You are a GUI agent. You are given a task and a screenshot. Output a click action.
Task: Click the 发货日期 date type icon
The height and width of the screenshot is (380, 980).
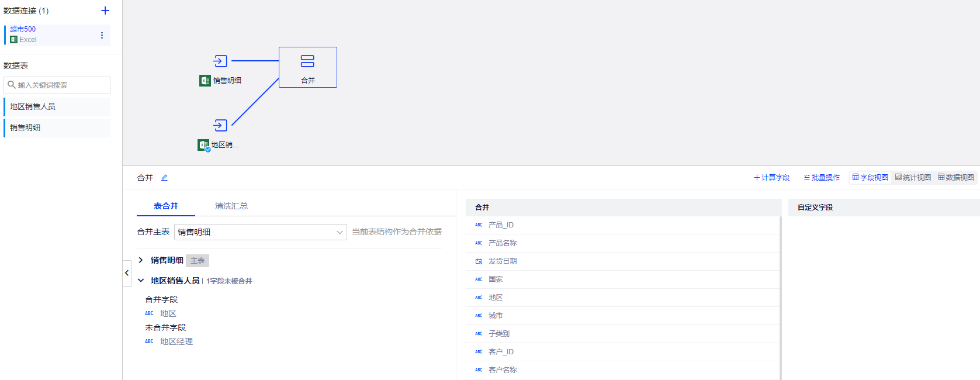[x=479, y=261]
